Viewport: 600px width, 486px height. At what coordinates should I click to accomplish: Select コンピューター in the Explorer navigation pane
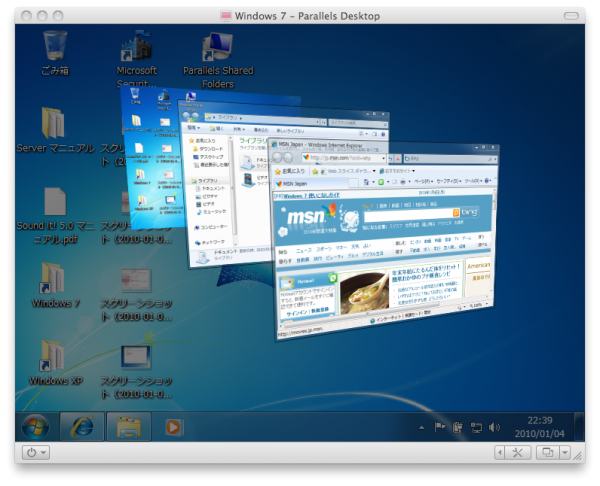click(x=211, y=227)
